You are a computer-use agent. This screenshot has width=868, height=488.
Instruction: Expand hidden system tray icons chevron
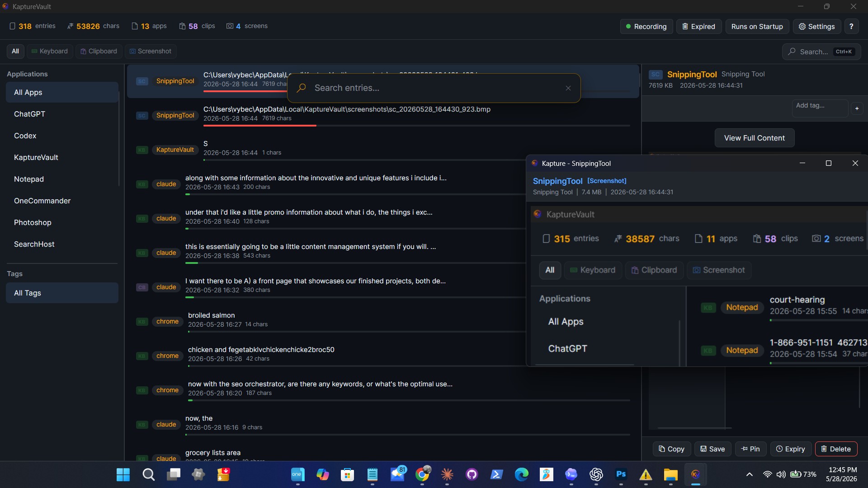(750, 474)
